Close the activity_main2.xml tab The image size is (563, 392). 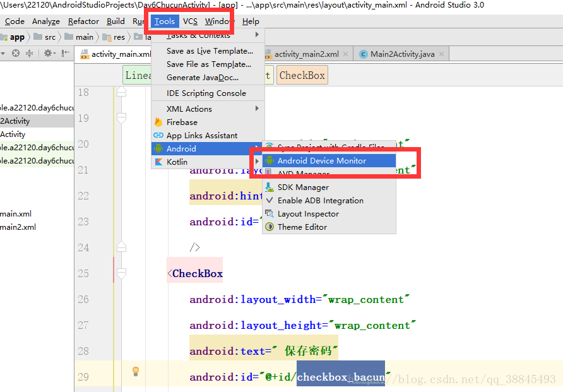click(x=345, y=54)
